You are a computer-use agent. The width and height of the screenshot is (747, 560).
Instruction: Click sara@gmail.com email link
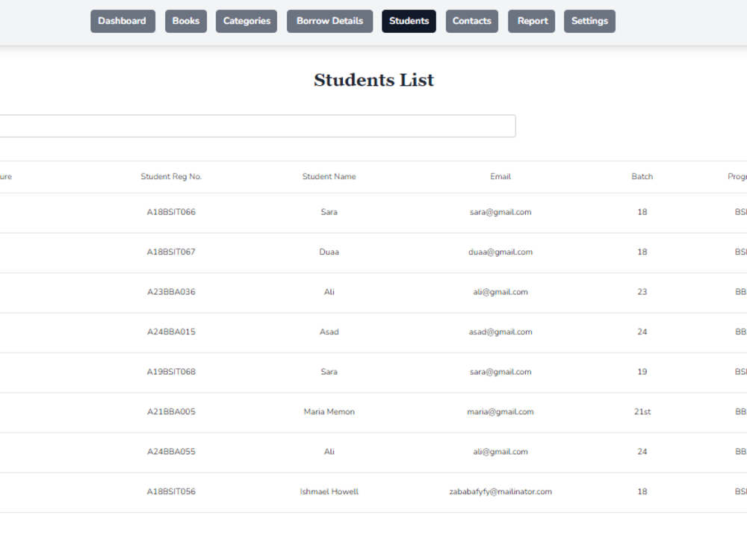point(500,211)
